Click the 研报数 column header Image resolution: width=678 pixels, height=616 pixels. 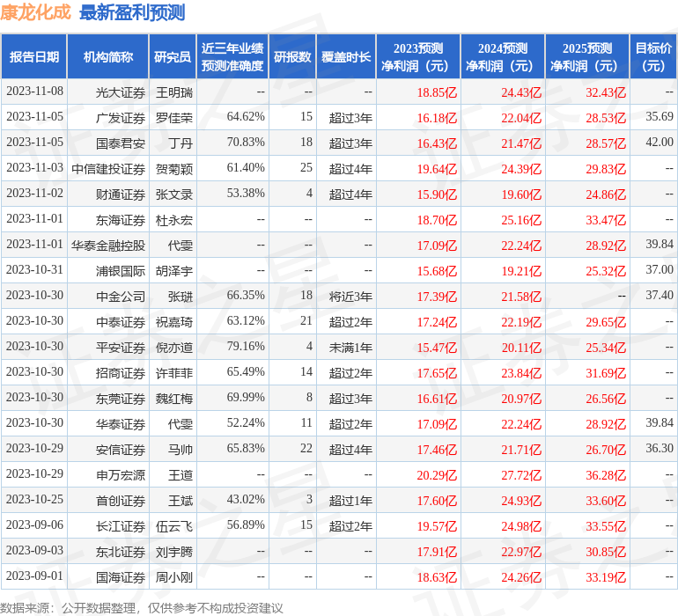[292, 56]
